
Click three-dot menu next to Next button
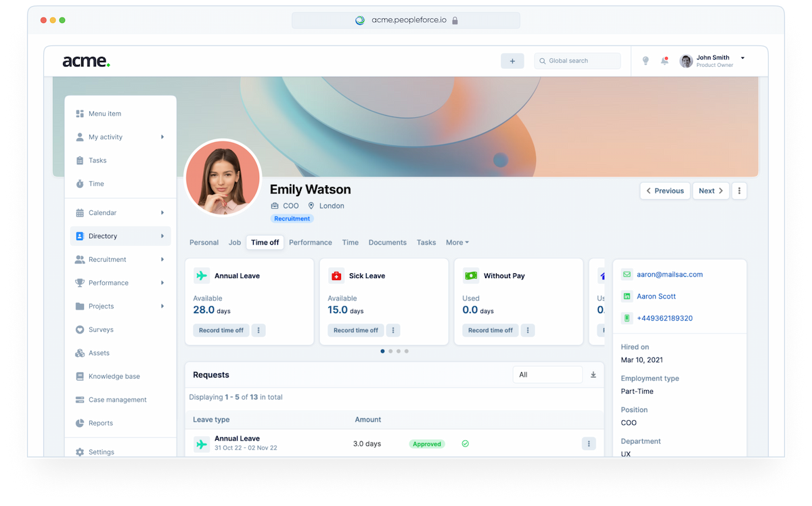pos(740,191)
